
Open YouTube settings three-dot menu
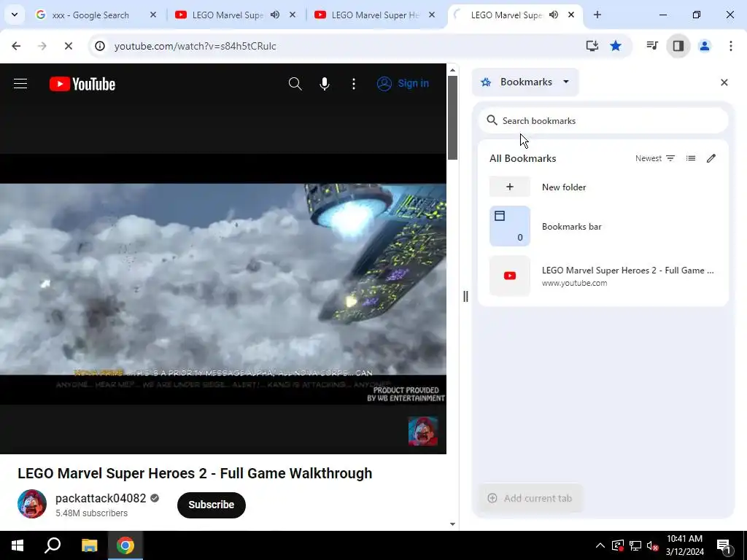tap(354, 84)
